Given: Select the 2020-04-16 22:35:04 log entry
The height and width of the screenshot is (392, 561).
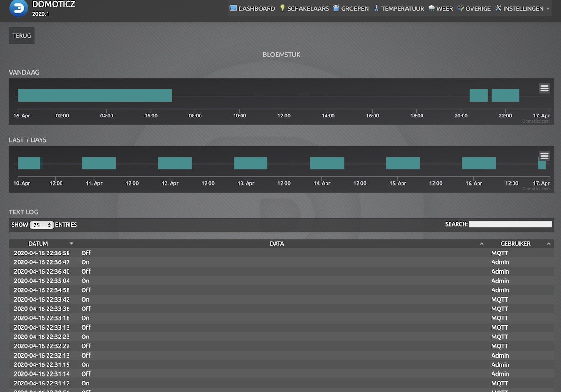Looking at the screenshot, I should tap(281, 281).
